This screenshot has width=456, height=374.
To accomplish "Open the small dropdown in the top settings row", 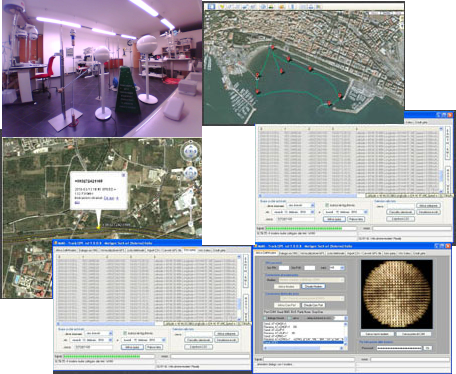I will [x=336, y=268].
